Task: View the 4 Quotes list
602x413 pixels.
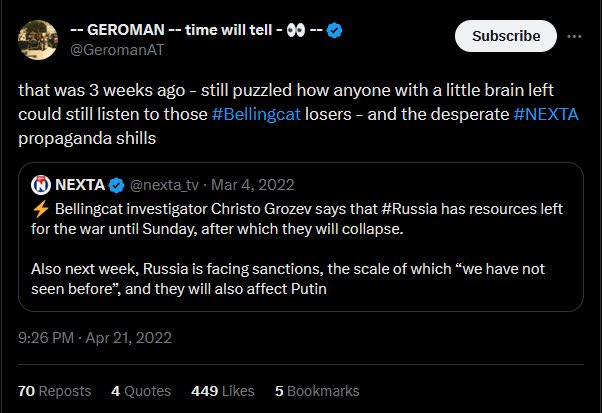Action: click(141, 391)
